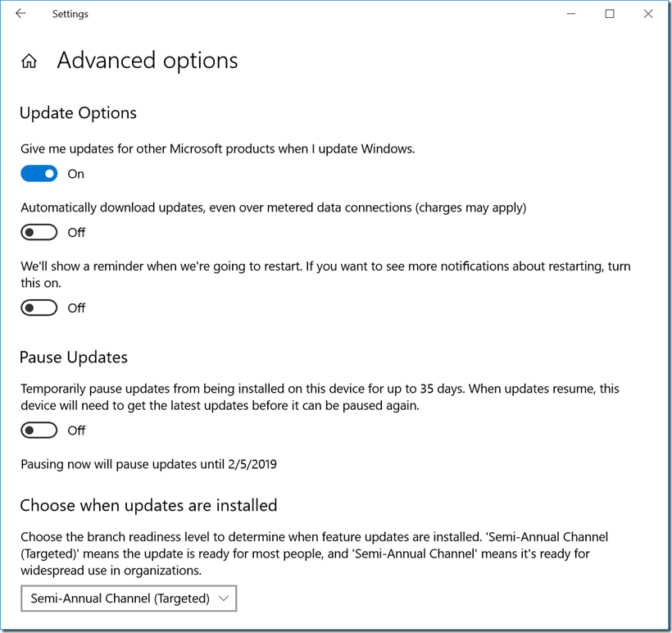Go back using the arrow icon
672x633 pixels.
(x=20, y=14)
